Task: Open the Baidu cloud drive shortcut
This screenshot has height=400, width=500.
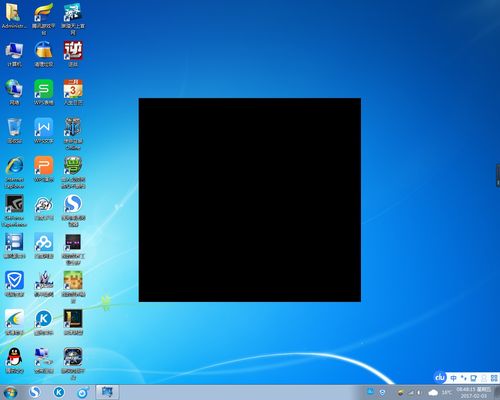Action: point(44,242)
